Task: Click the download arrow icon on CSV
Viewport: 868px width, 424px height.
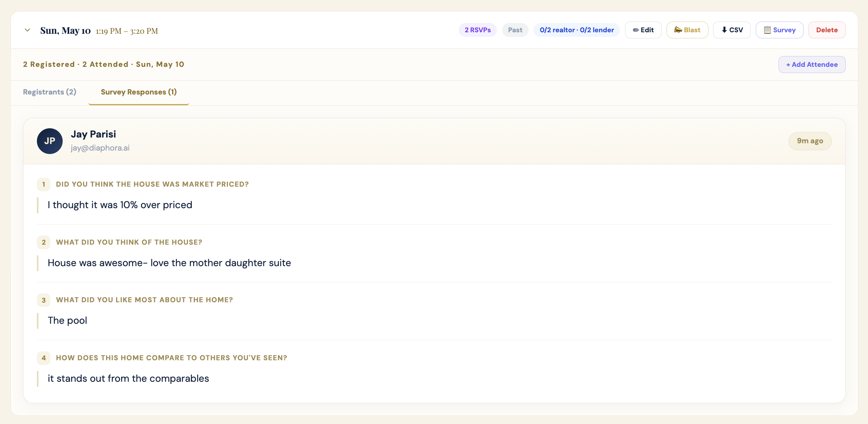Action: tap(724, 30)
